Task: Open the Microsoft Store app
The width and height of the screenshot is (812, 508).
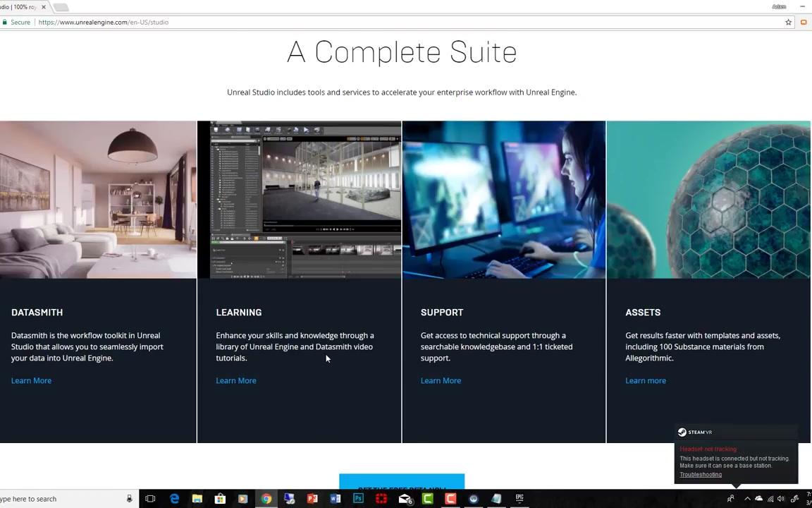Action: click(219, 499)
